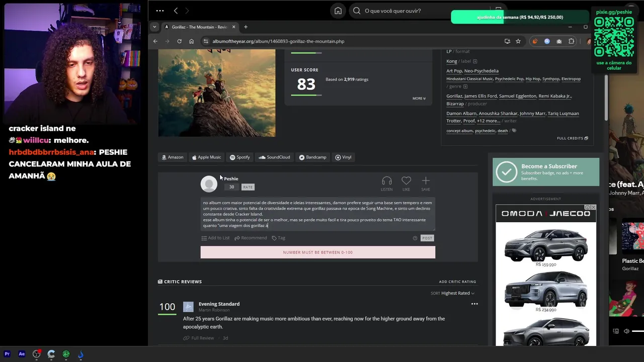The width and height of the screenshot is (644, 362).
Task: Click install app icon in address bar
Action: (x=507, y=41)
